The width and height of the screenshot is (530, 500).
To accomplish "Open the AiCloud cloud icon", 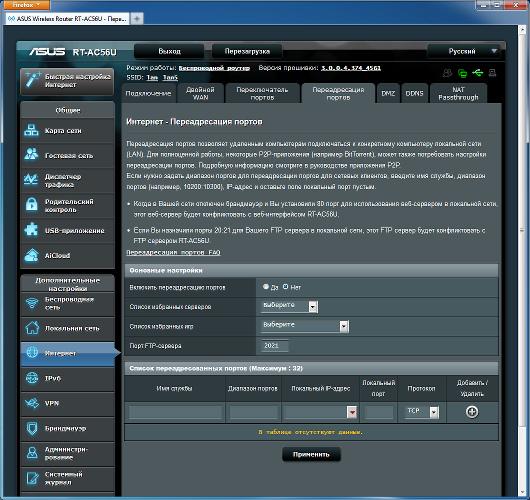I will coord(31,255).
